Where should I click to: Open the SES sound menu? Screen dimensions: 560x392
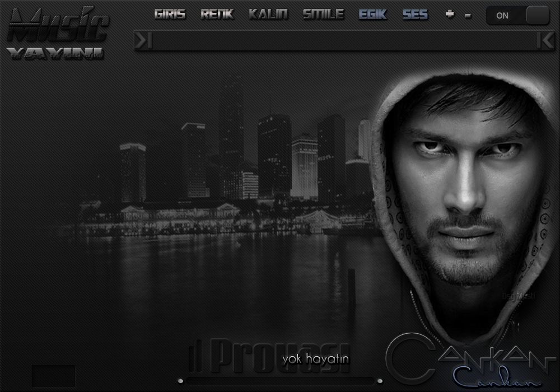415,15
